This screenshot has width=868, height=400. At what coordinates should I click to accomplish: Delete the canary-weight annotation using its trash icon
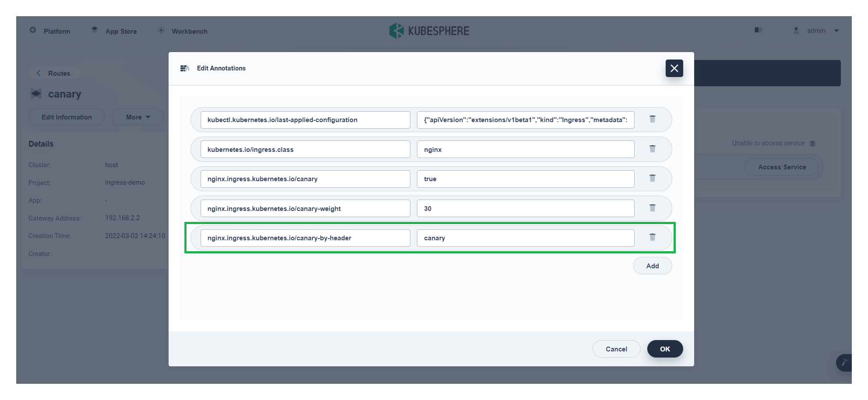point(653,208)
